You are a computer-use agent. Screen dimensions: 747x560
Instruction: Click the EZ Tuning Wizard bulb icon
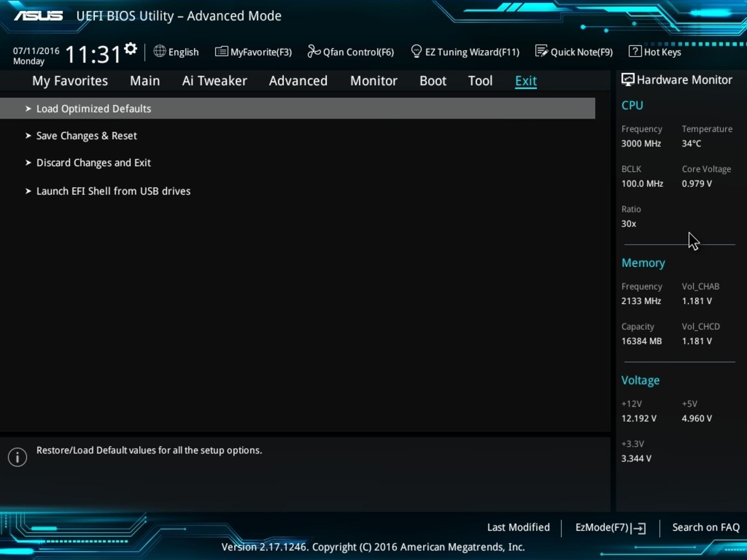click(x=416, y=51)
